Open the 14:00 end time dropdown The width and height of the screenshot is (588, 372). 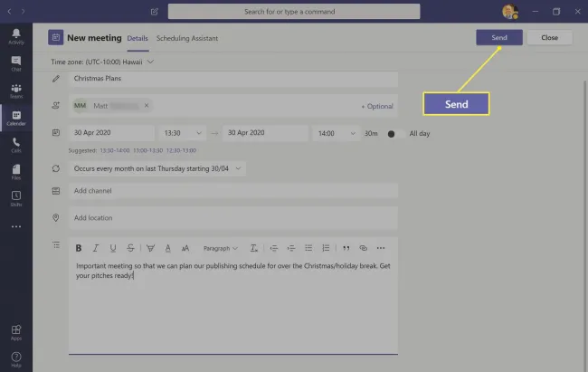point(337,133)
